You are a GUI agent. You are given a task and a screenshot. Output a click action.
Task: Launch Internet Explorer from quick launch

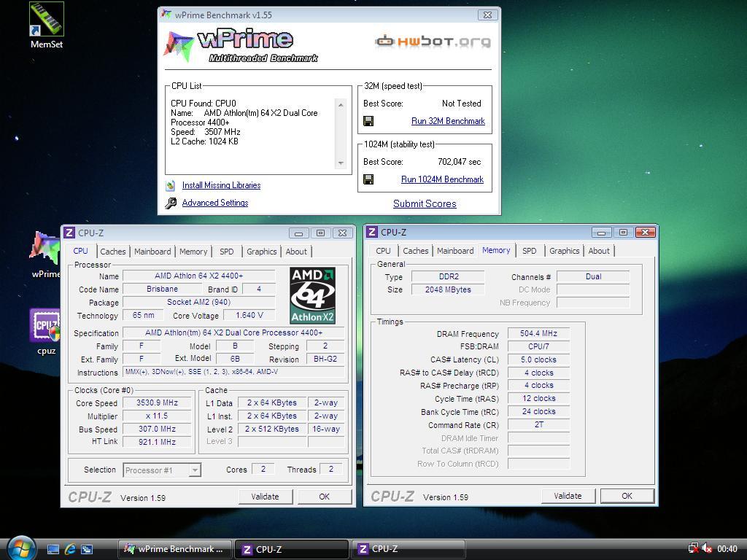[x=70, y=549]
